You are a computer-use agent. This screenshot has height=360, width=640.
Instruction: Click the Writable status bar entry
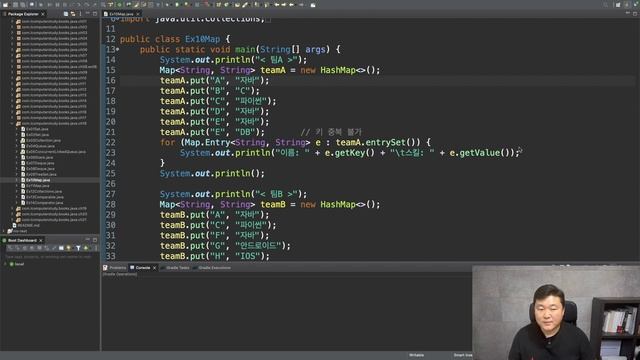pyautogui.click(x=416, y=356)
